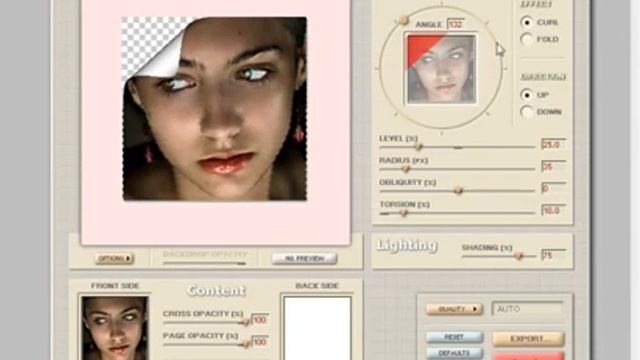The width and height of the screenshot is (640, 360).
Task: Open the Options dropdown button
Action: tap(114, 258)
